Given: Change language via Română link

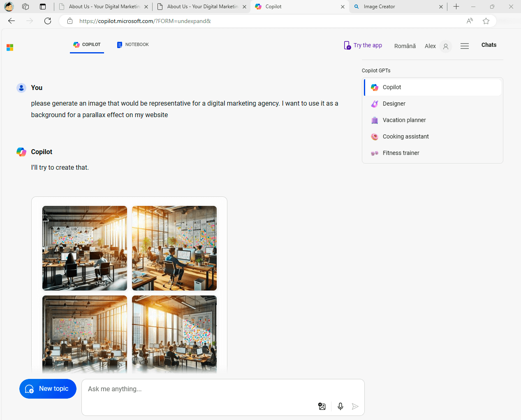Looking at the screenshot, I should tap(405, 46).
